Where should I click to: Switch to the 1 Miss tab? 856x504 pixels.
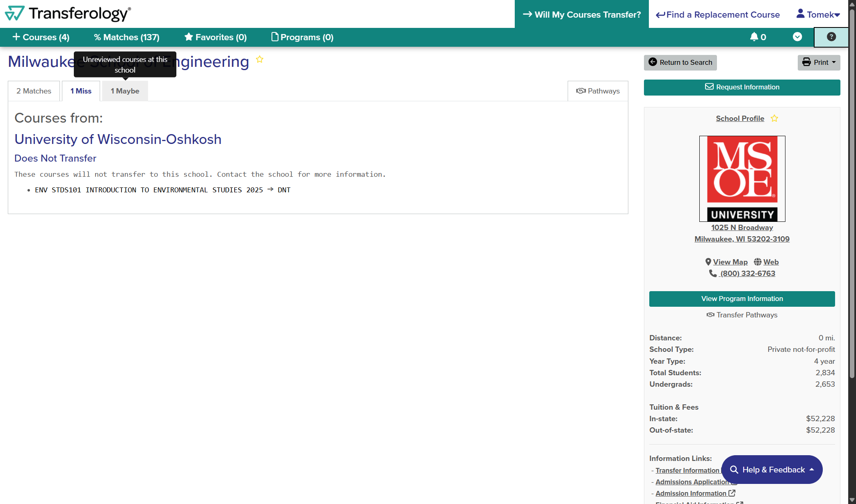(81, 91)
